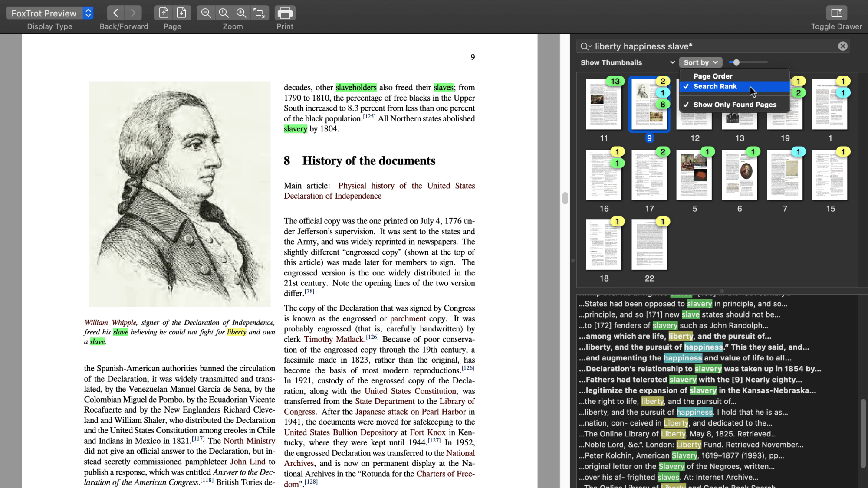This screenshot has width=868, height=488.
Task: Select page 9 thumbnail
Action: tap(649, 105)
